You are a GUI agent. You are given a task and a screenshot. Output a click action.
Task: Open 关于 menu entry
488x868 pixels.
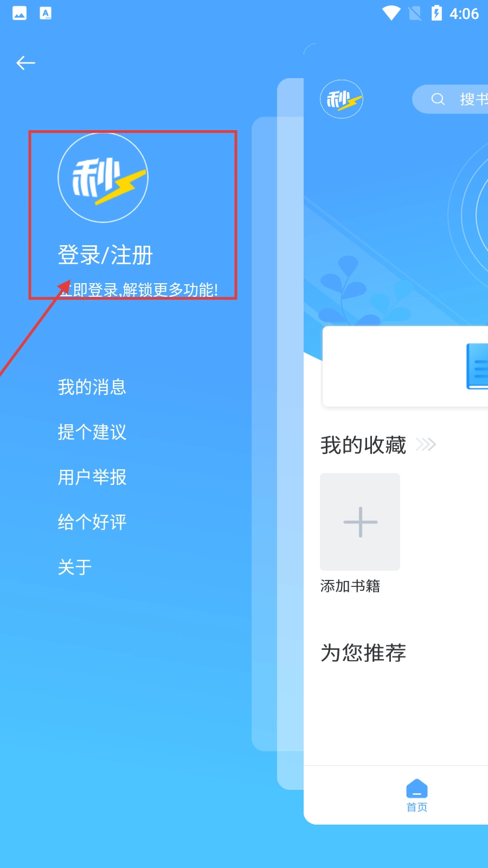(x=75, y=567)
